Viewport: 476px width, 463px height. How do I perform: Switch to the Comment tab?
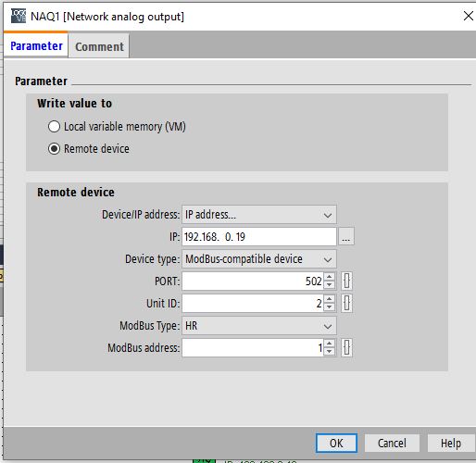tap(99, 46)
